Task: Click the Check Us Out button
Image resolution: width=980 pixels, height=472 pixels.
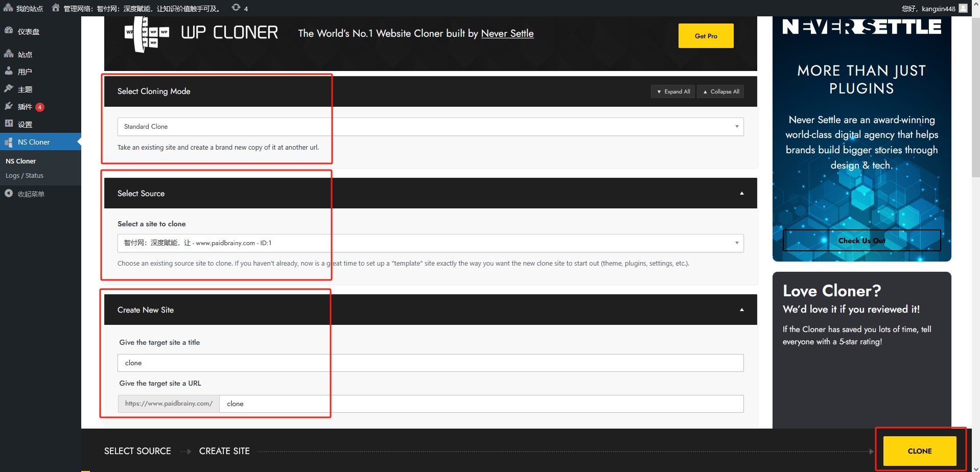Action: pyautogui.click(x=861, y=241)
